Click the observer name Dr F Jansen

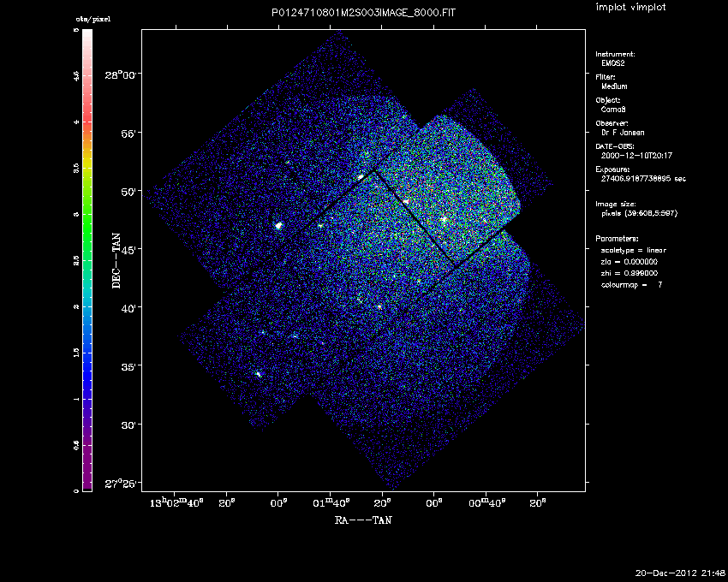tap(623, 133)
